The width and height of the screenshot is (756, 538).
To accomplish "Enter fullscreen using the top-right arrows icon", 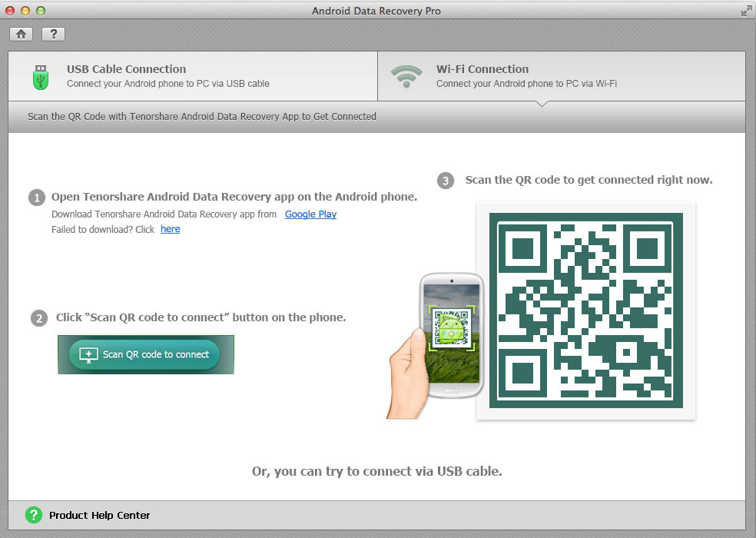I will click(745, 11).
